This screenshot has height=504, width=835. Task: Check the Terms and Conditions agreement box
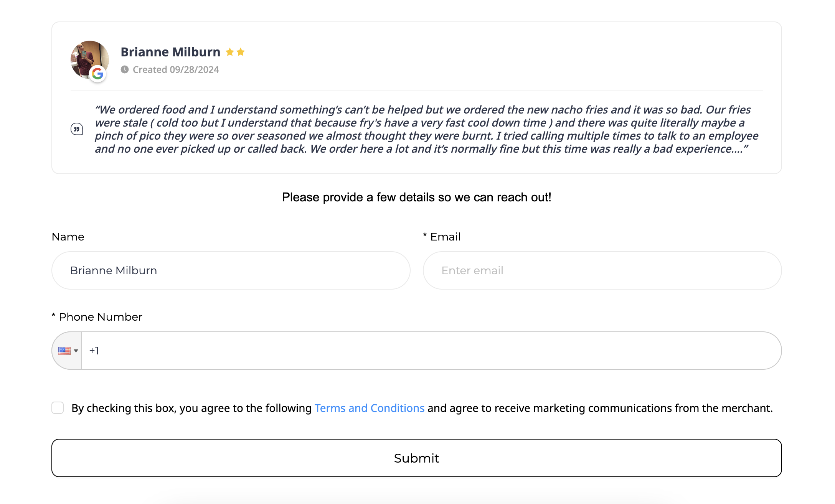pyautogui.click(x=58, y=408)
